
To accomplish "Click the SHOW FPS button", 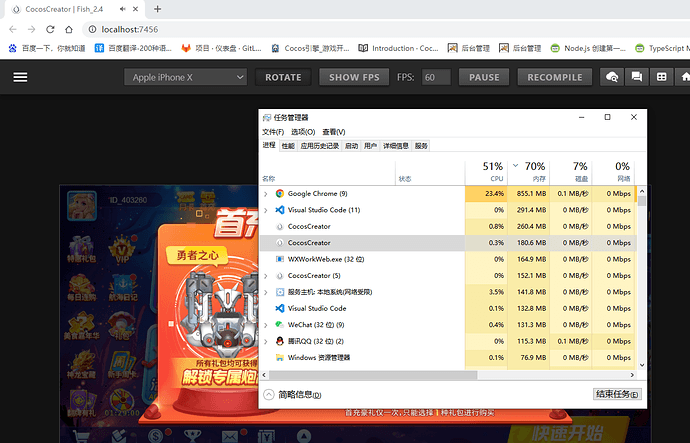I will click(x=354, y=77).
